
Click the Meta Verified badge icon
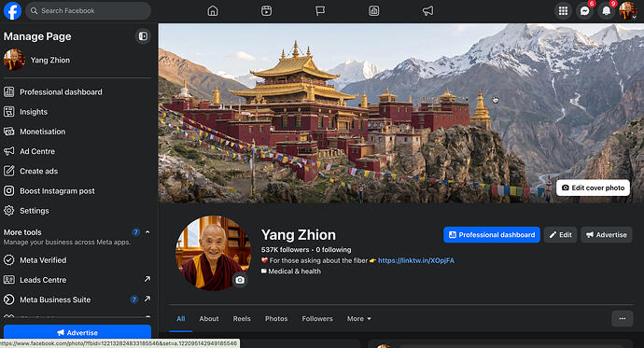click(9, 260)
